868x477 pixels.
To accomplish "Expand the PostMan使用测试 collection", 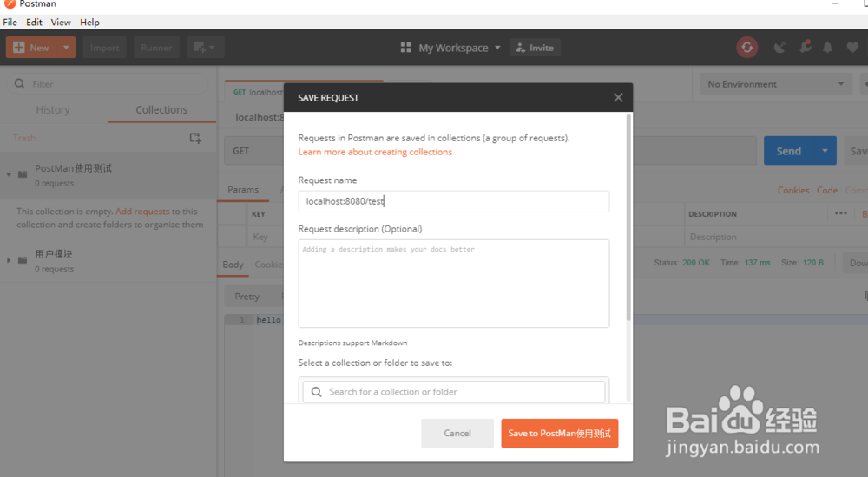I will point(9,174).
